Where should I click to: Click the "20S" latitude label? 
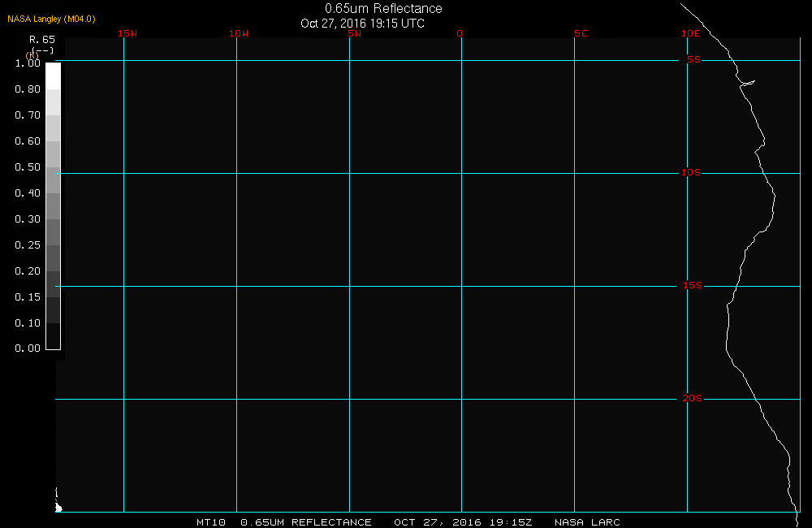(x=693, y=399)
